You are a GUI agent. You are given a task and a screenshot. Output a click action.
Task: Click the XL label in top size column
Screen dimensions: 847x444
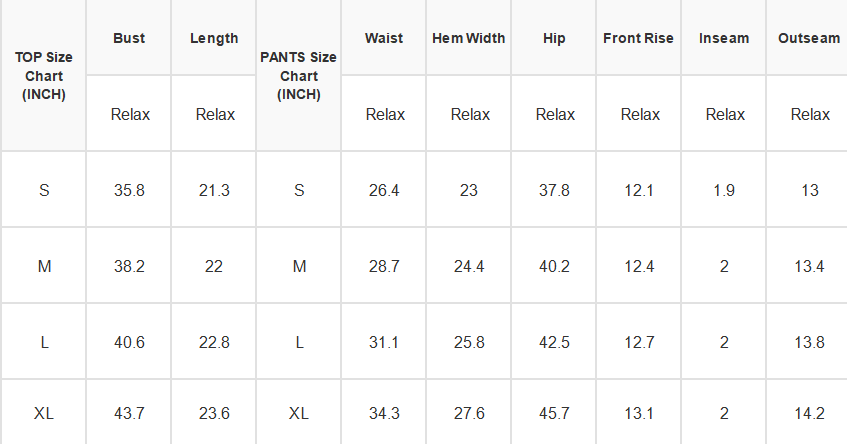pos(43,413)
